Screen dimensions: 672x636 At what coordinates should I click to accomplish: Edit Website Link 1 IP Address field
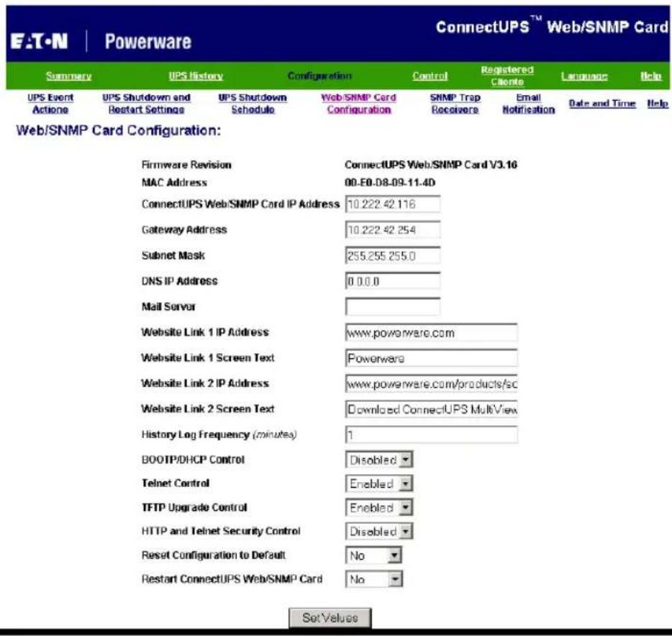431,332
